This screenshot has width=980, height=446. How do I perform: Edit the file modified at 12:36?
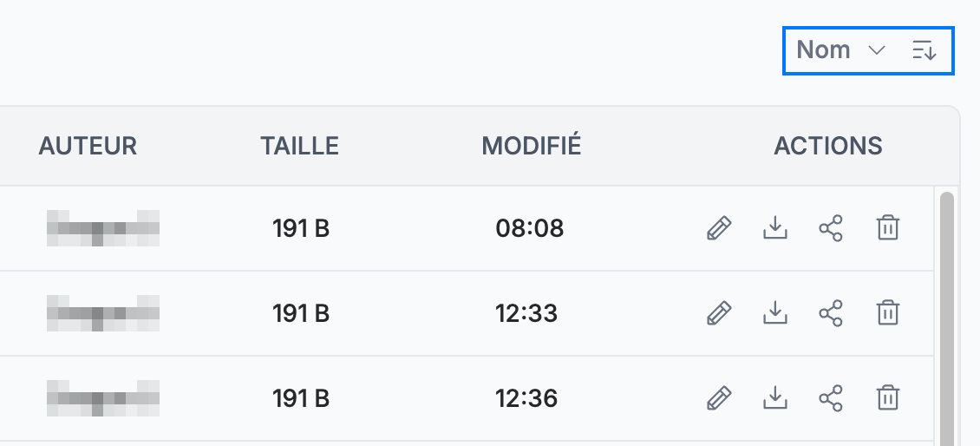click(719, 397)
